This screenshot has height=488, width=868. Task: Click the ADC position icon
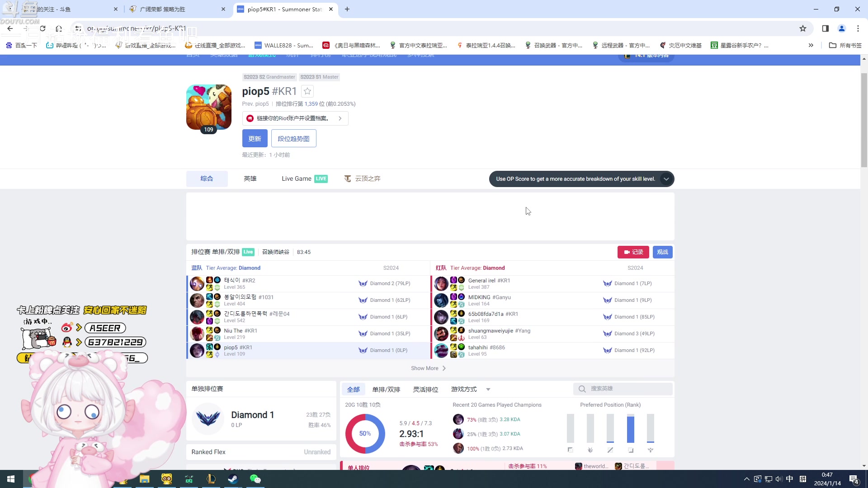coord(631,450)
